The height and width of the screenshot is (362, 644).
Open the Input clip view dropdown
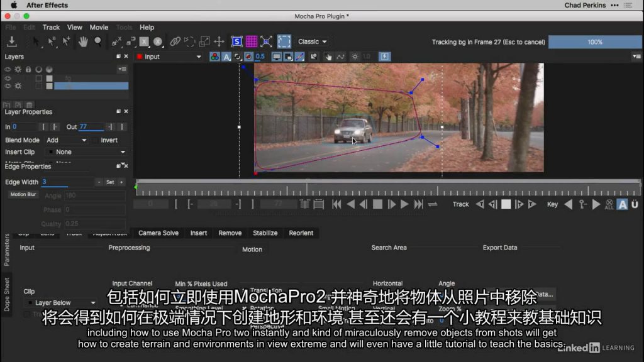[x=169, y=57]
